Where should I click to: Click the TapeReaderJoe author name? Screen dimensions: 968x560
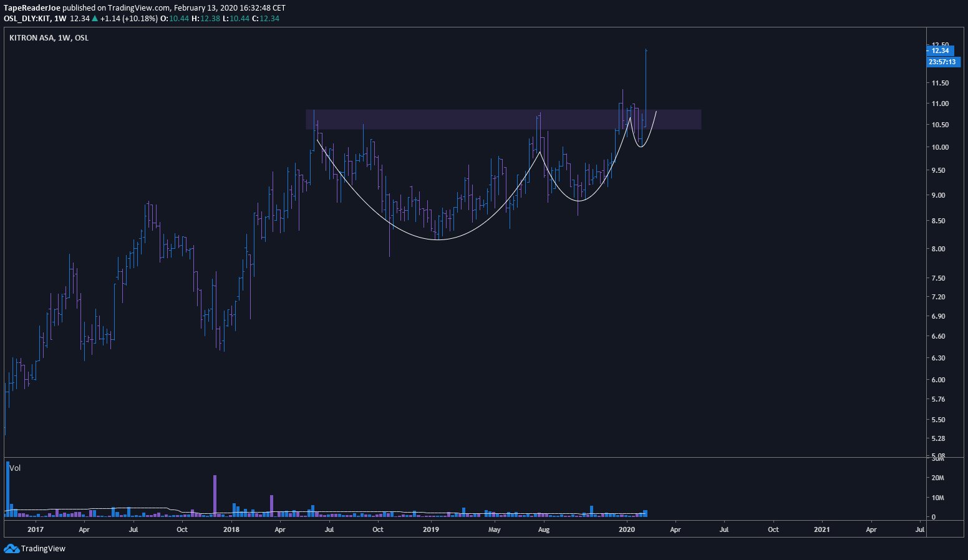pos(32,8)
